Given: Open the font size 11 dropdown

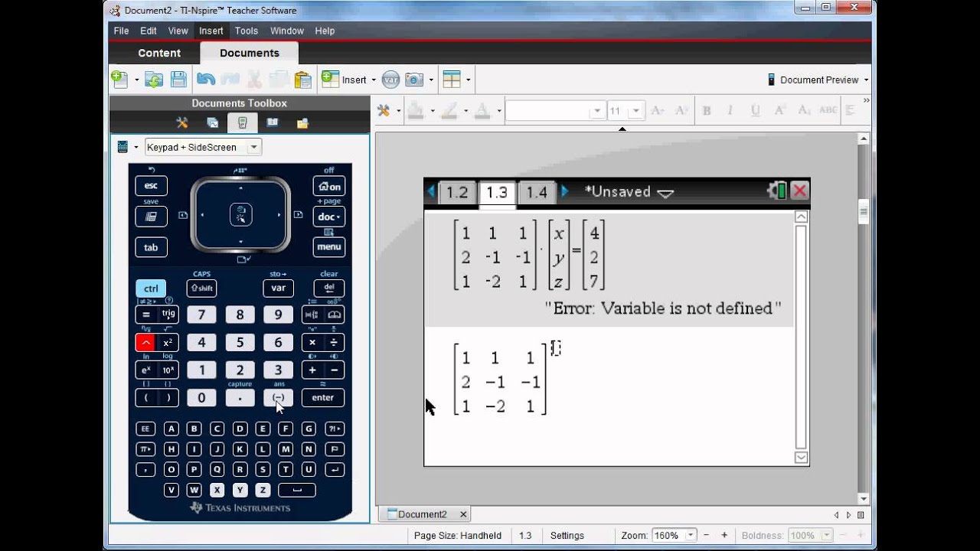Looking at the screenshot, I should 635,111.
